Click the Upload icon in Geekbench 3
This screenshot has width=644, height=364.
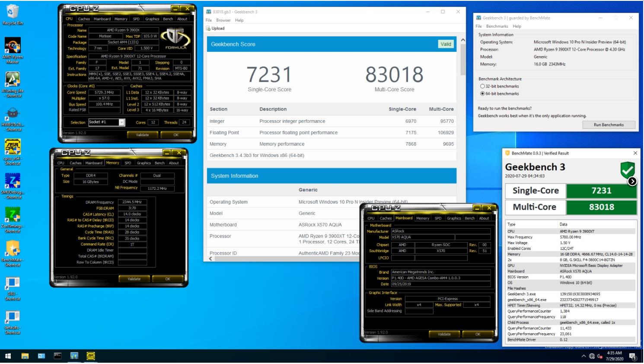click(210, 28)
